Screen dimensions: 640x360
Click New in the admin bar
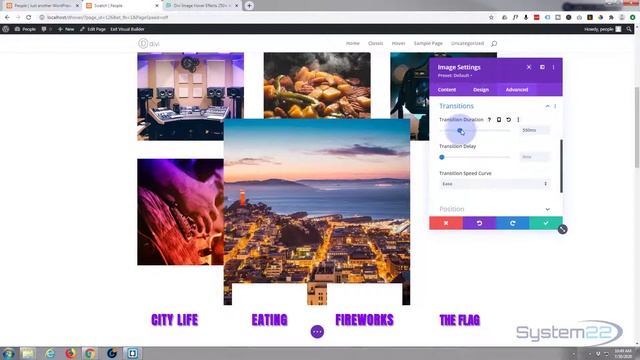click(66, 29)
